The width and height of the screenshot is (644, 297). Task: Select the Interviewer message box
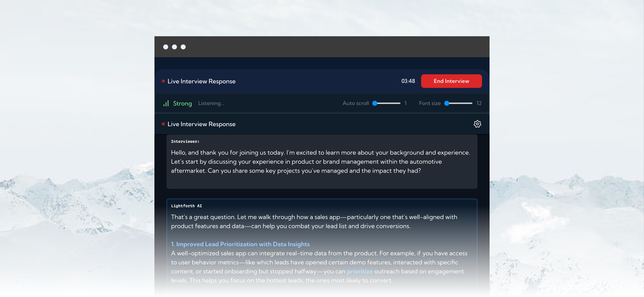click(322, 162)
